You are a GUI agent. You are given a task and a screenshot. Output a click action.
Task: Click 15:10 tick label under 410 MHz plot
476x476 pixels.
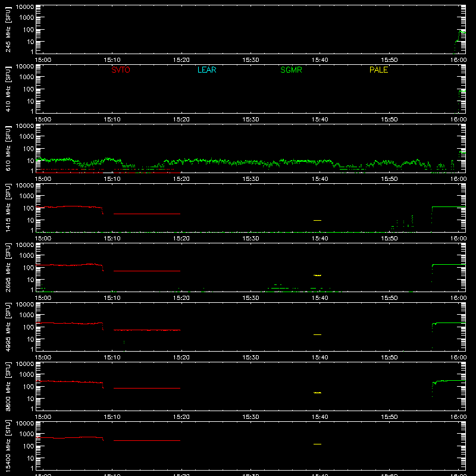pyautogui.click(x=112, y=120)
